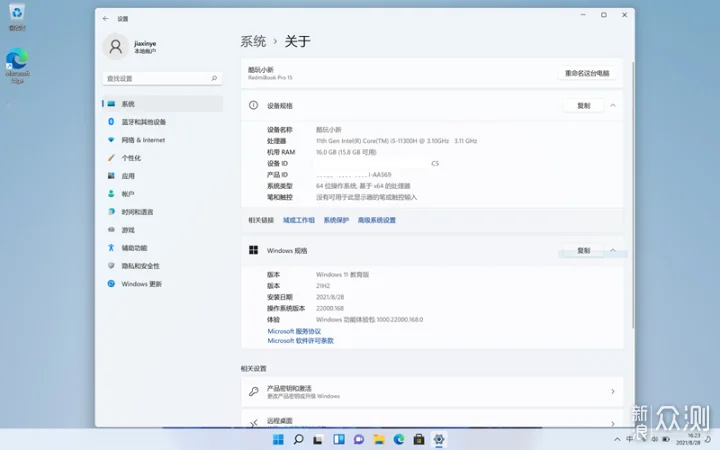
Task: Click the Windows logo beside Windows 规格
Action: 253,250
